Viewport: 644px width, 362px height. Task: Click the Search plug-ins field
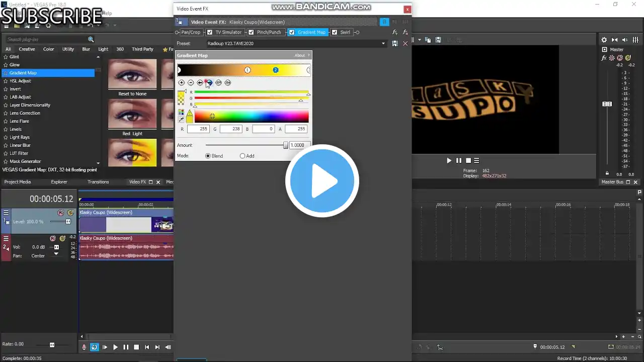point(47,39)
